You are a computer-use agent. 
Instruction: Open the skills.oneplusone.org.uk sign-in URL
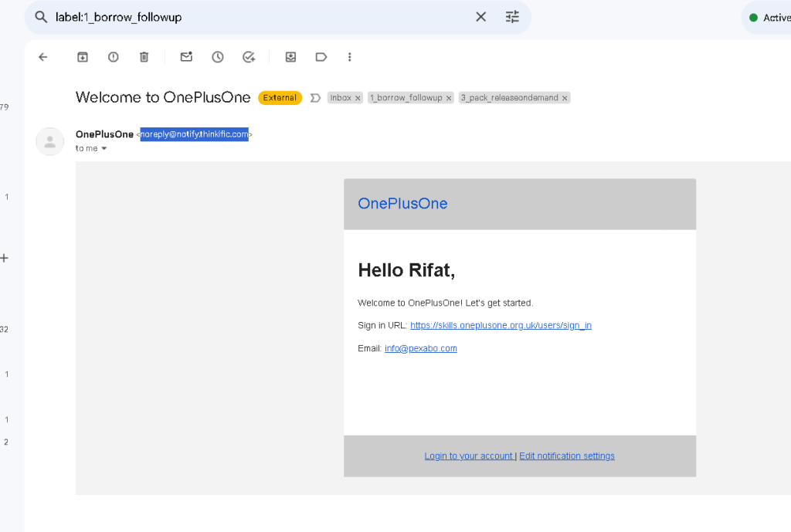(x=501, y=325)
